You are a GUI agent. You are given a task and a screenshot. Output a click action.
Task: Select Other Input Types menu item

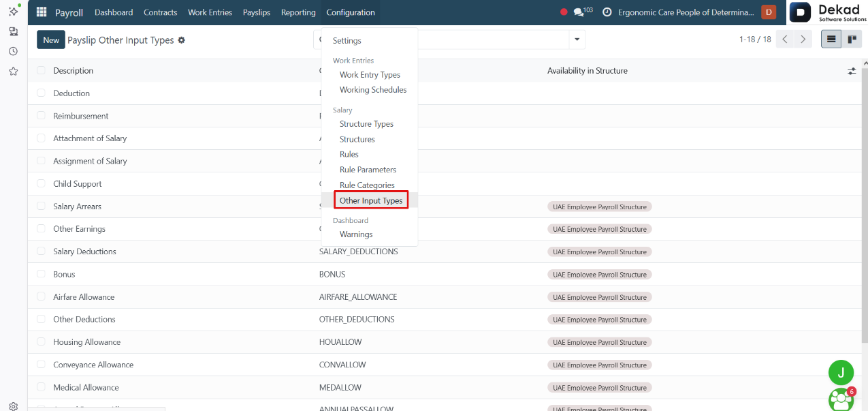(371, 200)
